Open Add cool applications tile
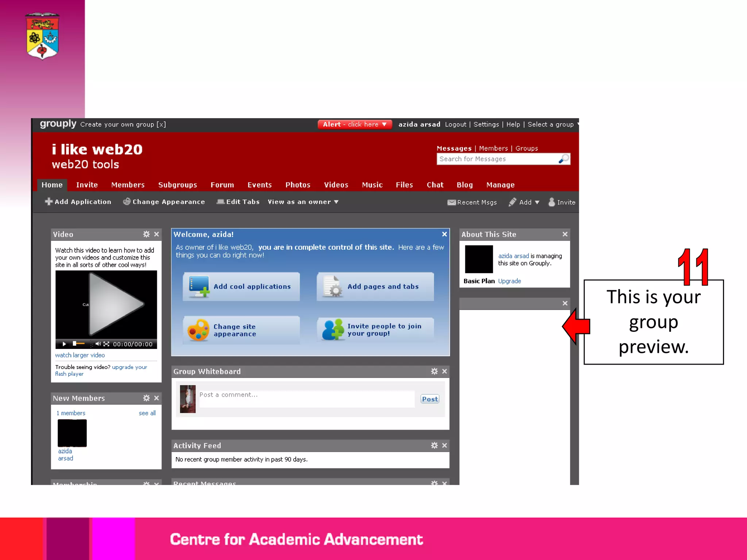The width and height of the screenshot is (747, 560). coord(241,287)
